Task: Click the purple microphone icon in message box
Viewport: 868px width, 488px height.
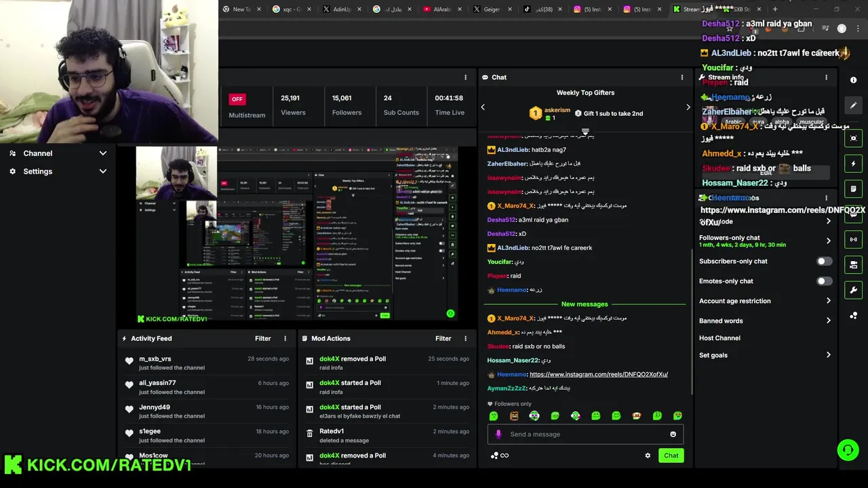Action: [498, 434]
